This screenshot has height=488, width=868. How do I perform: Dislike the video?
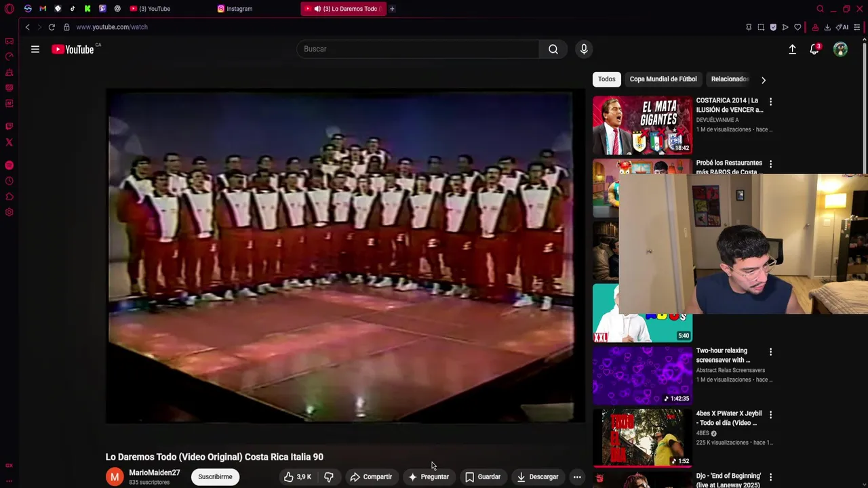(329, 477)
